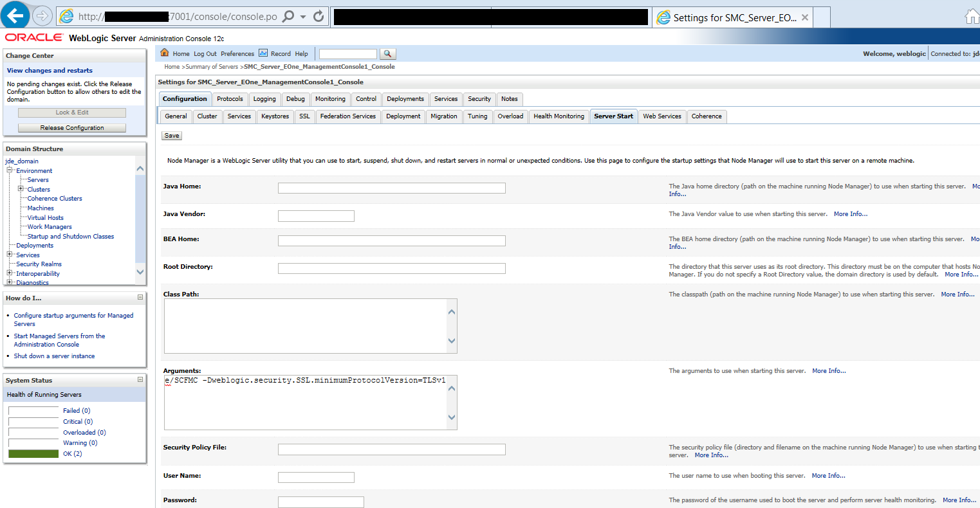Click the Release Configuration button
The image size is (980, 508).
(x=72, y=128)
